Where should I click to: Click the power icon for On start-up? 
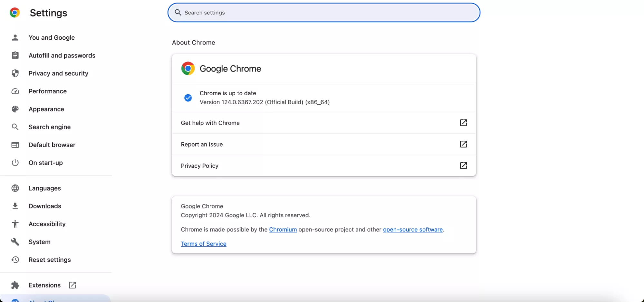(x=15, y=163)
